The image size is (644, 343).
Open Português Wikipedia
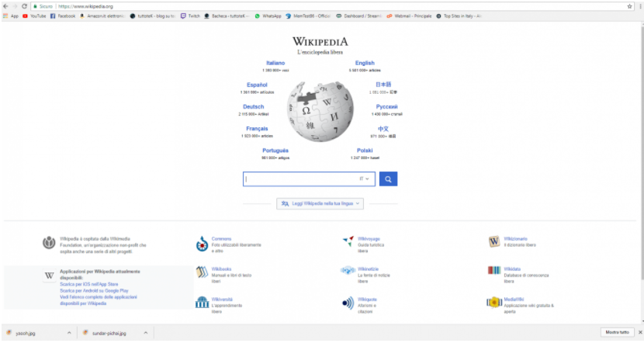(275, 151)
